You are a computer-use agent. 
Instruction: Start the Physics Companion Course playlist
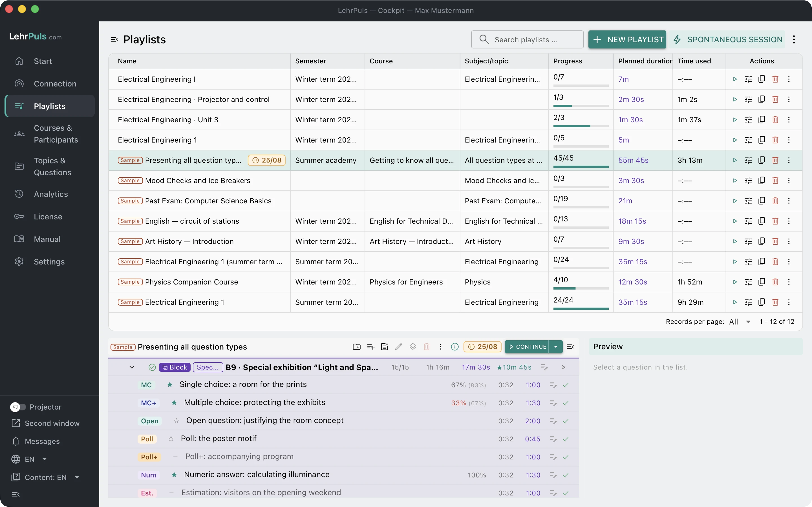(x=735, y=282)
